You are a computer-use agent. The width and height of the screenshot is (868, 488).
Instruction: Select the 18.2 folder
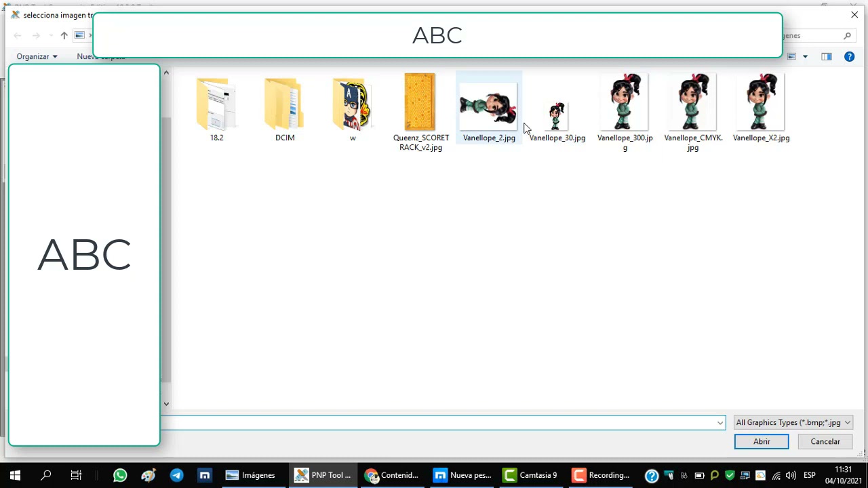[x=216, y=108]
